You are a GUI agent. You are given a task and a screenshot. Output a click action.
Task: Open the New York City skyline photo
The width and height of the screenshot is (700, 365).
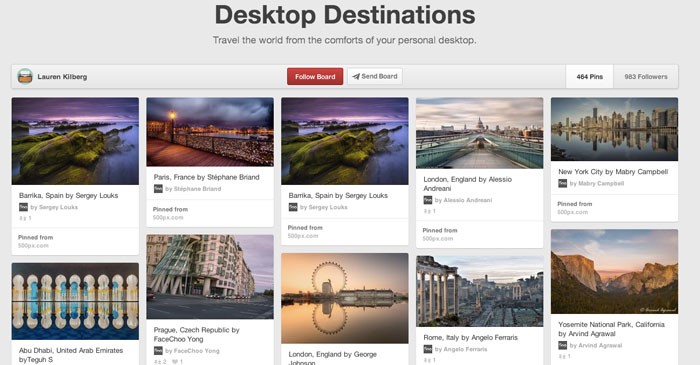coord(614,129)
